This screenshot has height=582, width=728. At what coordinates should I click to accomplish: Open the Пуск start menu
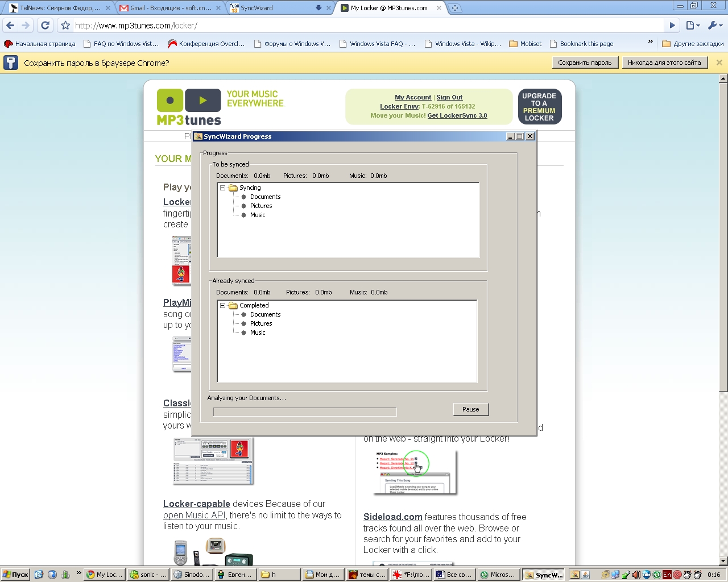point(15,575)
